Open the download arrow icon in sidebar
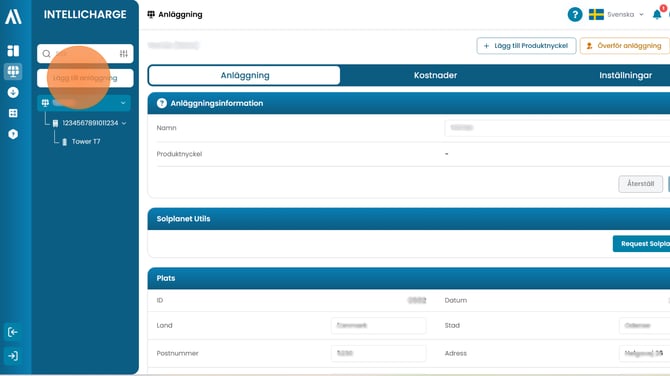Image resolution: width=670 pixels, height=376 pixels. pos(13,92)
